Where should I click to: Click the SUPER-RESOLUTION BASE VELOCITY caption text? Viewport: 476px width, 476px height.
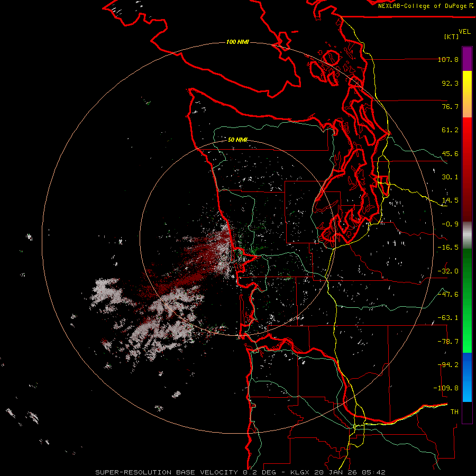[167, 472]
